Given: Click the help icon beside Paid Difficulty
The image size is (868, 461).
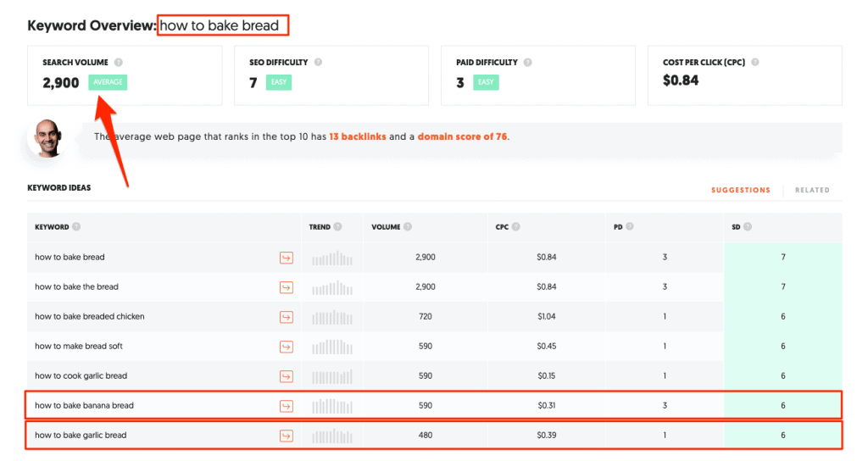Looking at the screenshot, I should point(527,63).
